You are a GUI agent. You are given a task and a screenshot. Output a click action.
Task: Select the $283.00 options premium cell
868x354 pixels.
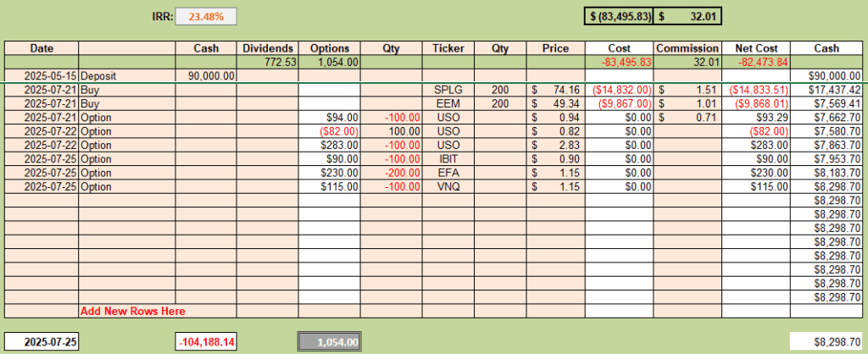(x=330, y=145)
